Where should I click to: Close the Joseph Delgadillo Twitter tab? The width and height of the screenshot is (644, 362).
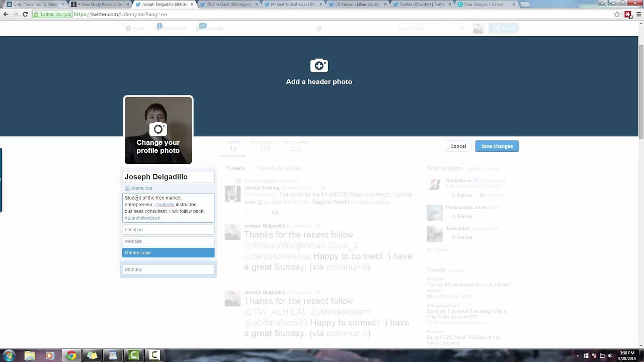(192, 5)
